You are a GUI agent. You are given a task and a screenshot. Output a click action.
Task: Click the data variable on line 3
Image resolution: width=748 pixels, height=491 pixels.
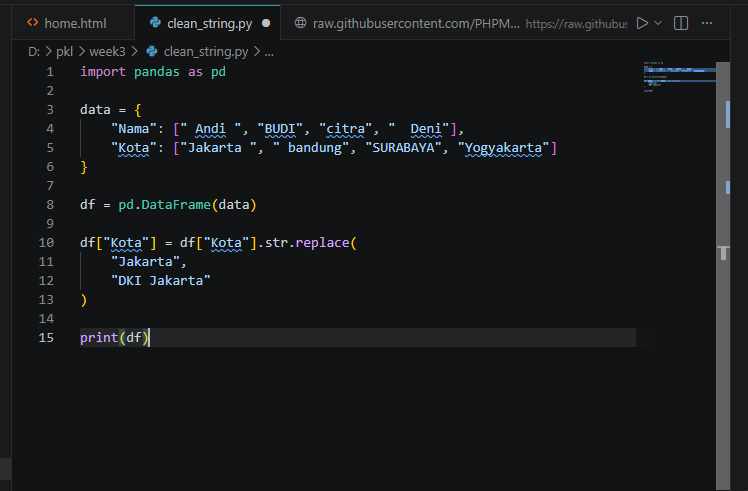coord(95,110)
